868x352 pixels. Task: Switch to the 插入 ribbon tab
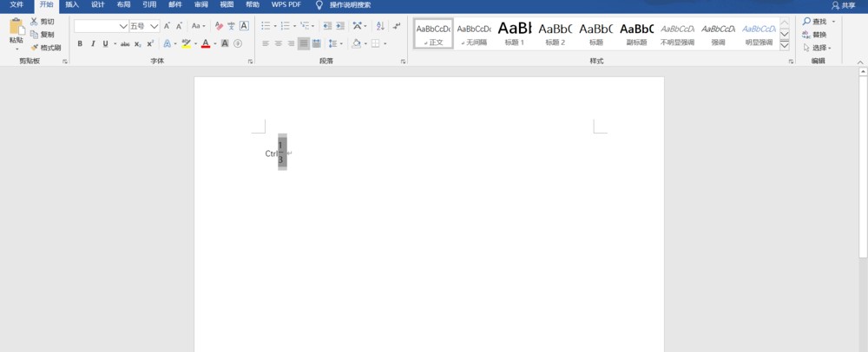click(72, 4)
